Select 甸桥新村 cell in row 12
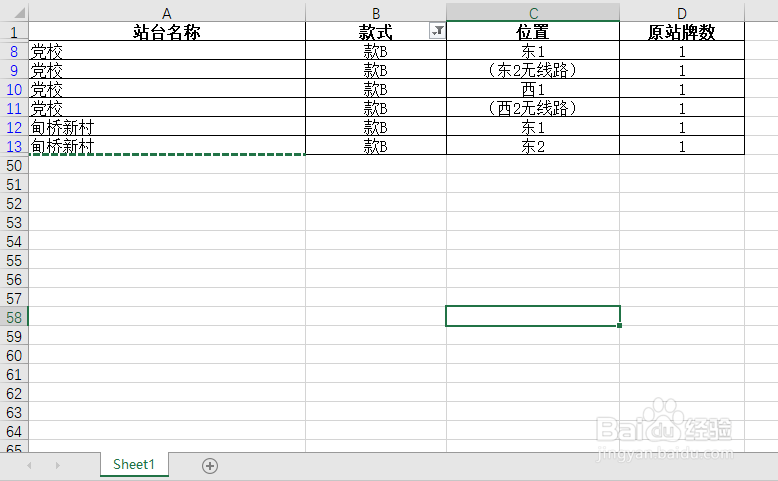The width and height of the screenshot is (778, 481). pyautogui.click(x=167, y=127)
